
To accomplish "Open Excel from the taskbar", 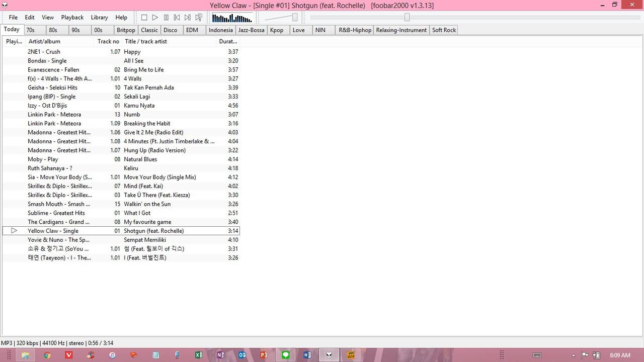I will (199, 355).
